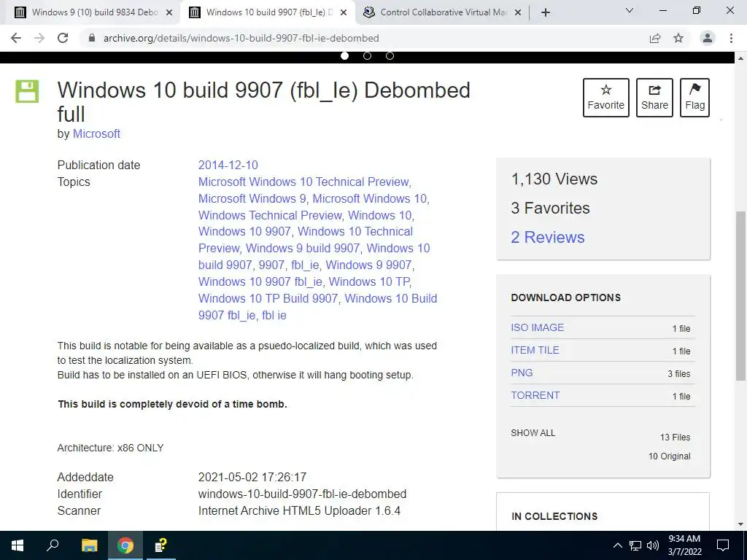The height and width of the screenshot is (560, 747).
Task: Open the Microsoft creator link
Action: (x=96, y=134)
